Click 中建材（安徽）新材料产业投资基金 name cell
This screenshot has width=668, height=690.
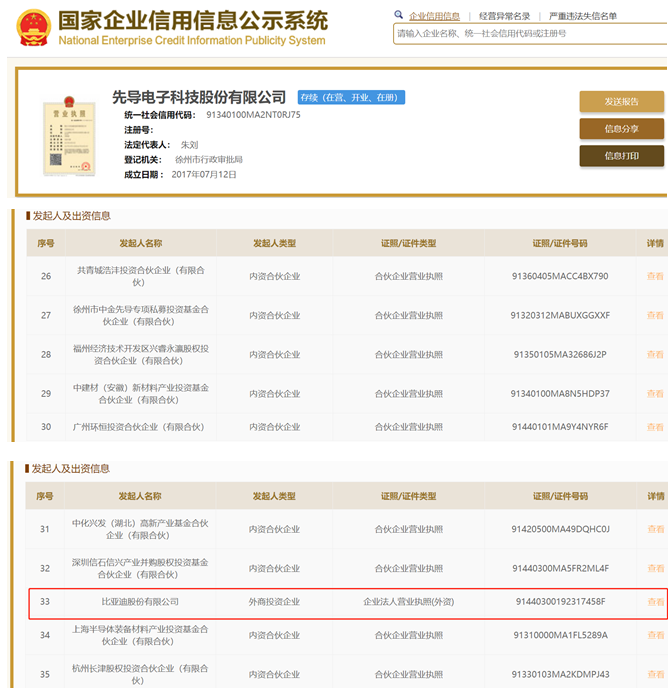pyautogui.click(x=141, y=394)
